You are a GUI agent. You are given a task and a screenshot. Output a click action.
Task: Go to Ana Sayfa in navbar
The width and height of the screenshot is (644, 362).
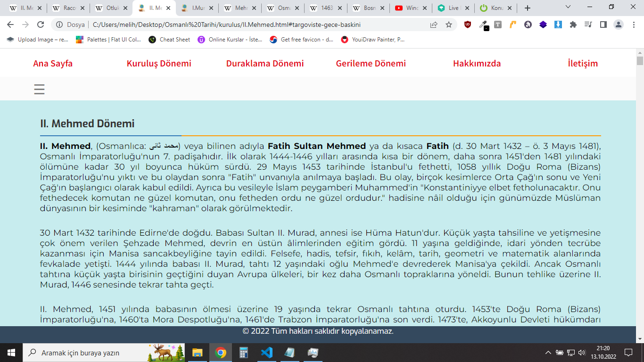pyautogui.click(x=53, y=64)
